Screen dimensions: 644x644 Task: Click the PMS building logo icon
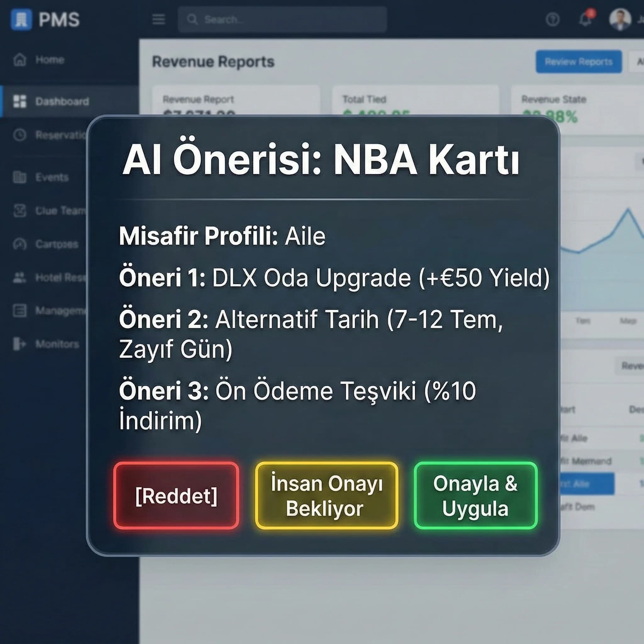pyautogui.click(x=21, y=20)
